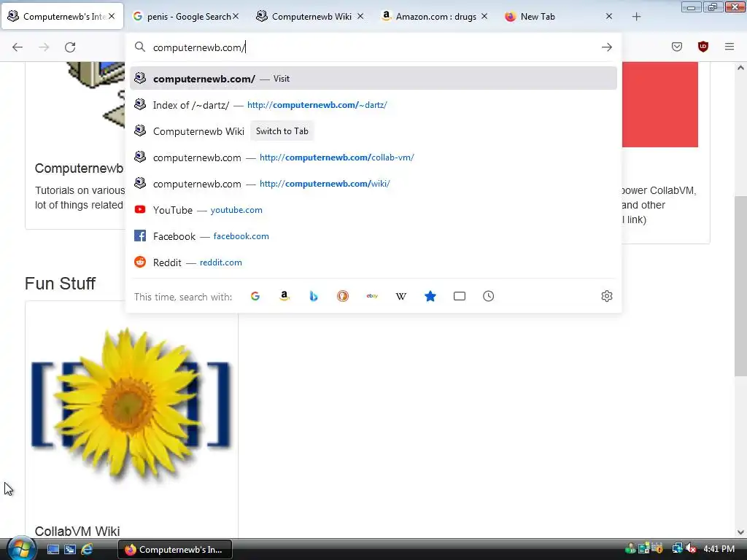The height and width of the screenshot is (560, 747).
Task: Open the CollabVM Wiki link
Action: [77, 531]
